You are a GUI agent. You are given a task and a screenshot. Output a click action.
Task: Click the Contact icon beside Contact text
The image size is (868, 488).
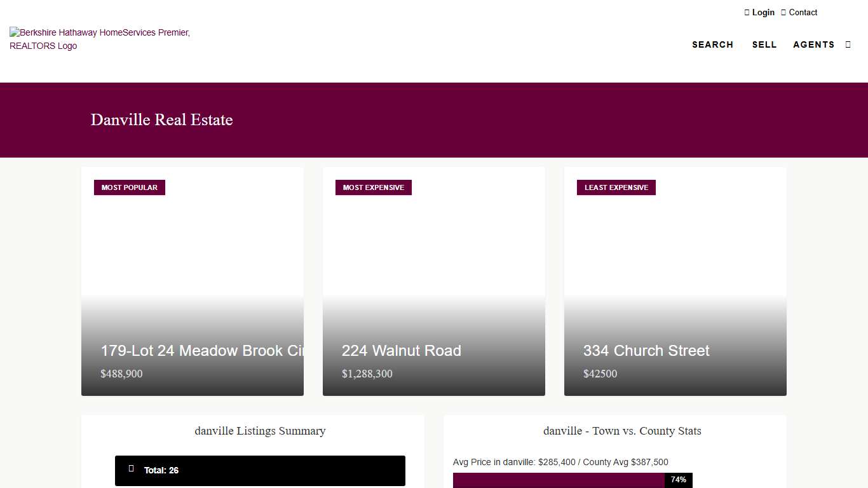(x=783, y=12)
